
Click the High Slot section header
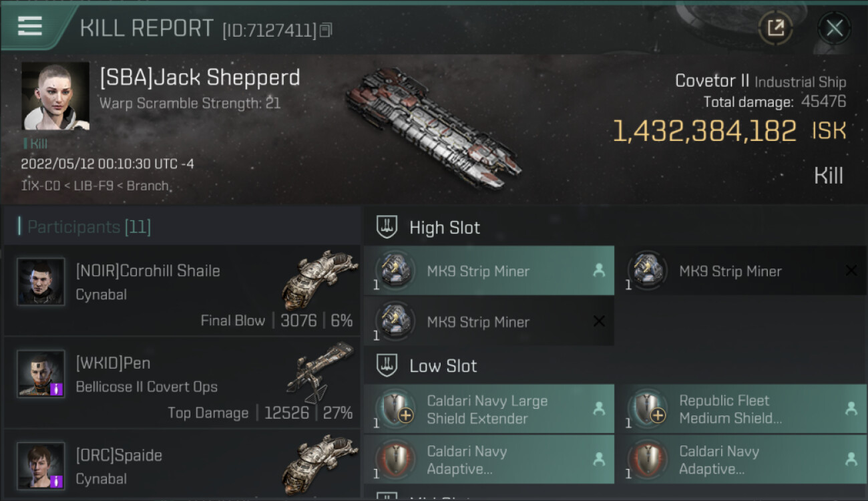tap(444, 228)
